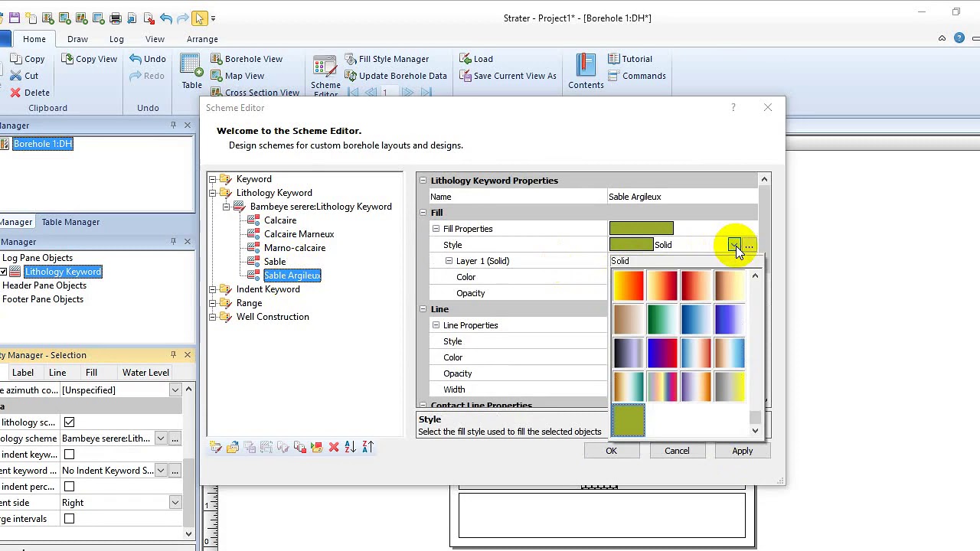Click the red Delete icon in Clipboard group
The width and height of the screenshot is (980, 551).
(x=15, y=93)
